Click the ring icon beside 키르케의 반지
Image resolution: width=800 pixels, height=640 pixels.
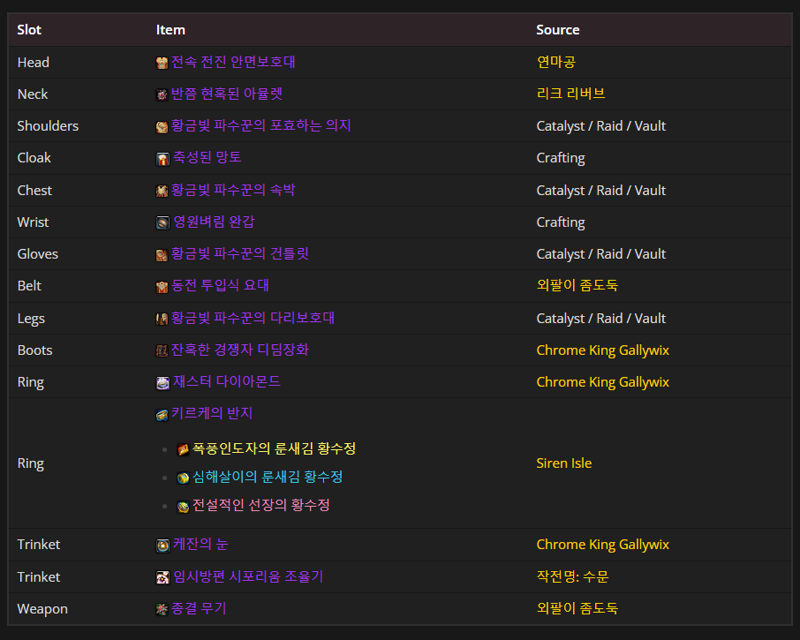[x=162, y=415]
